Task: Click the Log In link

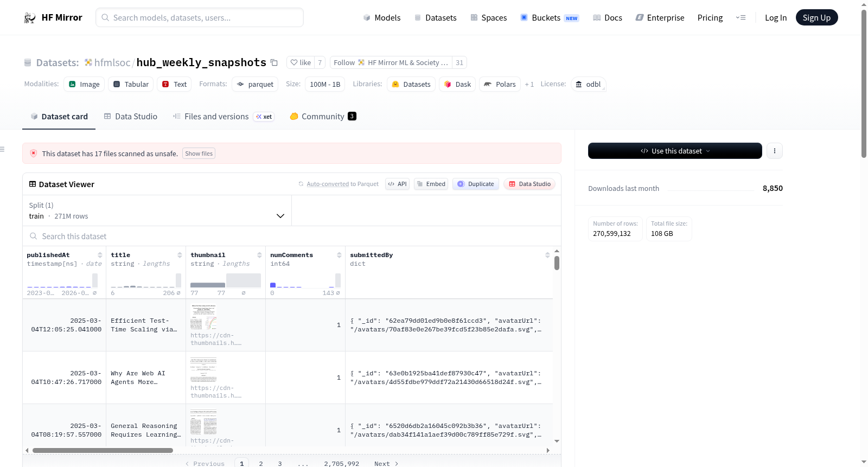Action: point(776,17)
